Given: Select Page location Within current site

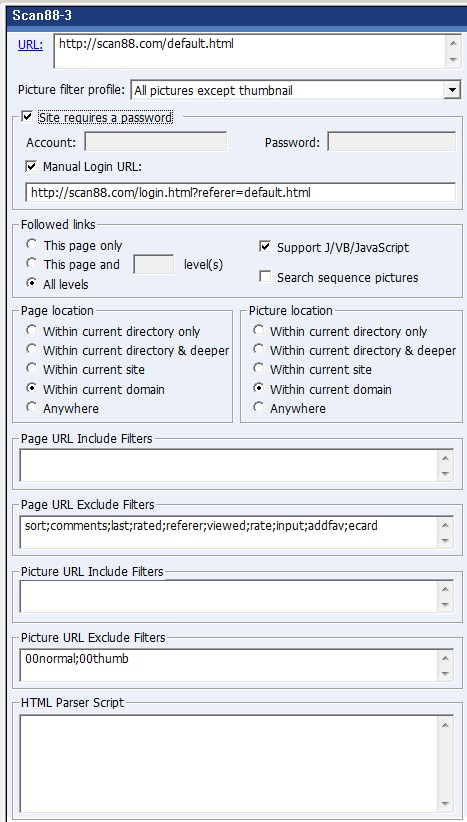Looking at the screenshot, I should 32,369.
